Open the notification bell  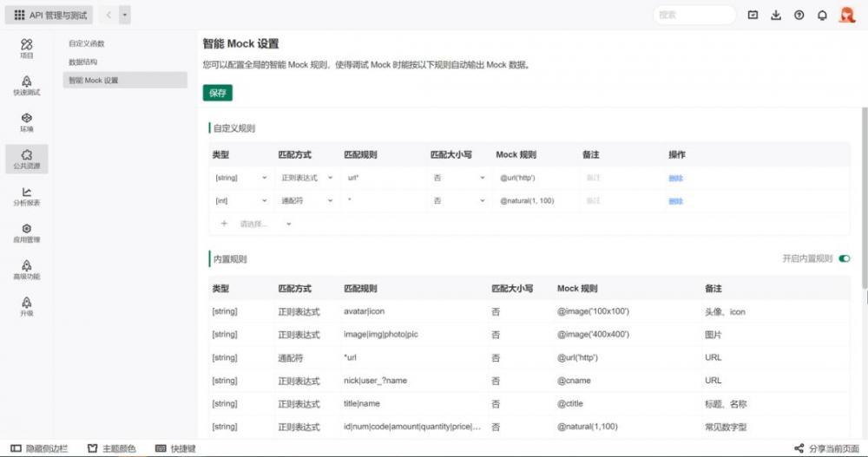pos(822,15)
